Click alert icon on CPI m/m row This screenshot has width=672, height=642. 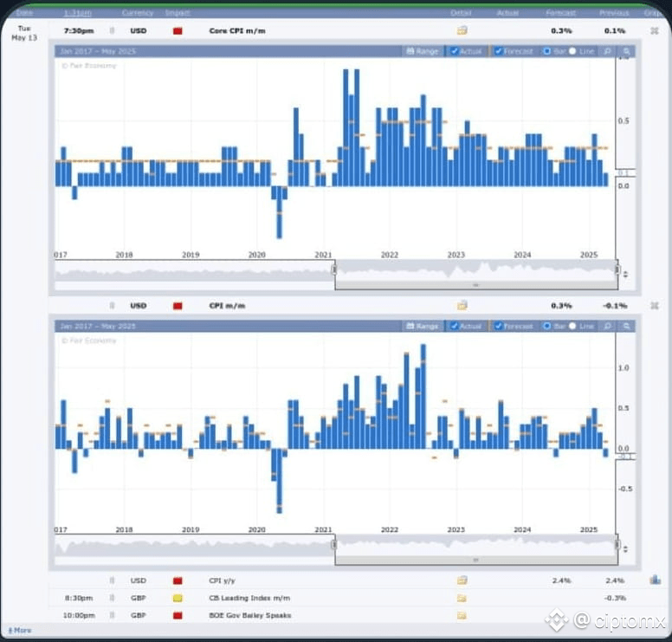coord(113,305)
